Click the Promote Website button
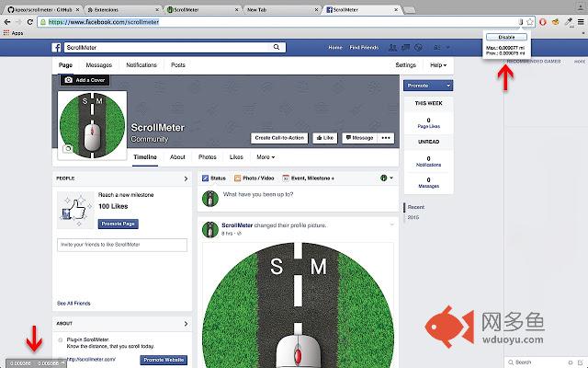Screen dimensions: 588x368 [164, 360]
